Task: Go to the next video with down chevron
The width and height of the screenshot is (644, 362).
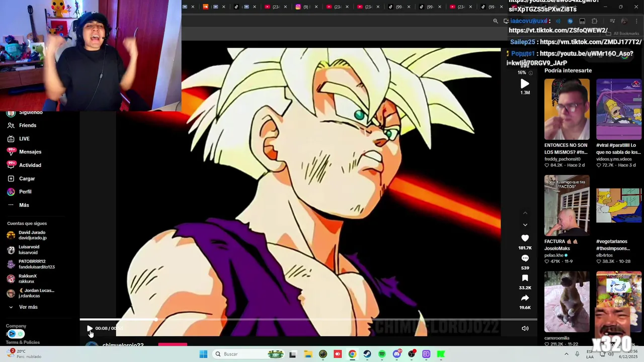Action: pyautogui.click(x=525, y=225)
